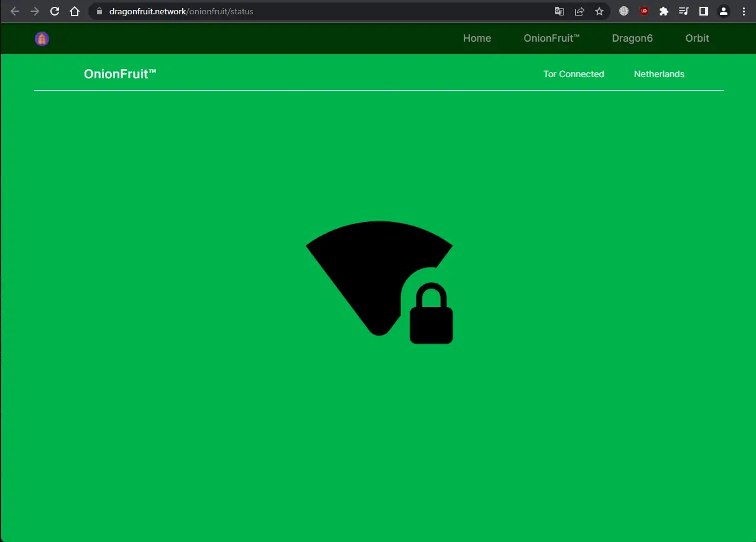
Task: Open the Home nav item
Action: click(477, 39)
